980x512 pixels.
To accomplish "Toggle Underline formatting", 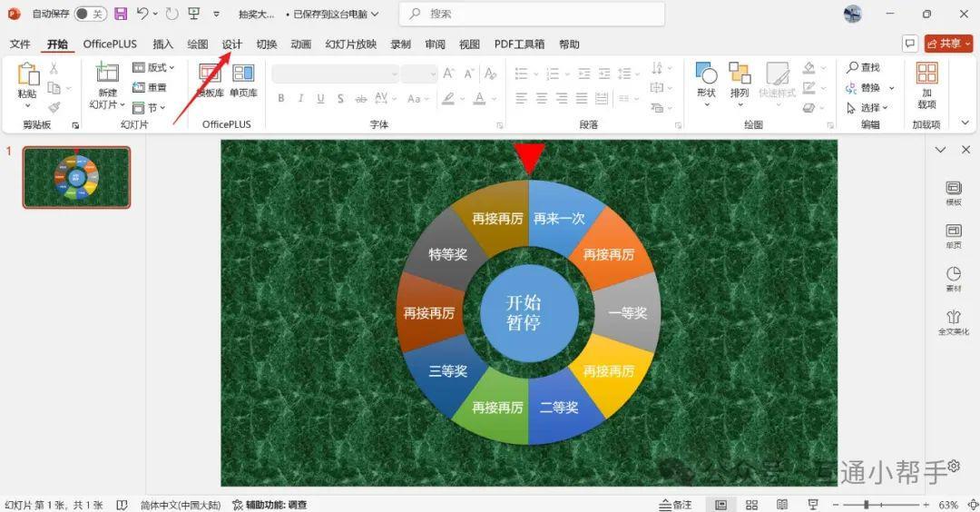I will tap(320, 98).
